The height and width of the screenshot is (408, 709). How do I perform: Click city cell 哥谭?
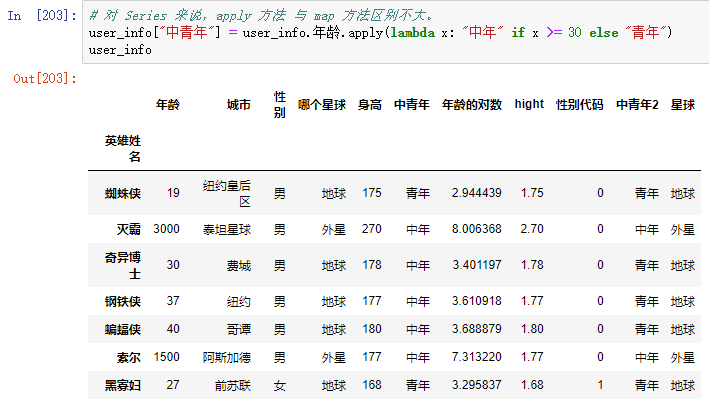tap(239, 329)
